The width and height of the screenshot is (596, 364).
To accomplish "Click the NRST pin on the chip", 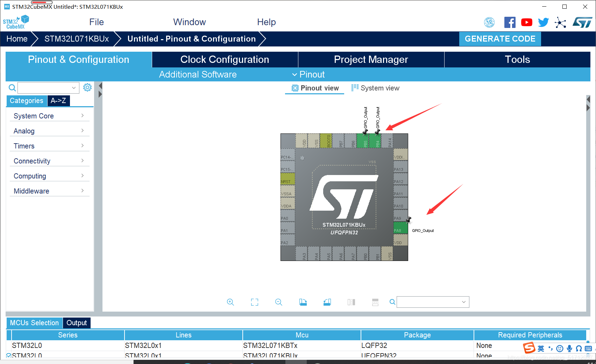I will click(288, 179).
